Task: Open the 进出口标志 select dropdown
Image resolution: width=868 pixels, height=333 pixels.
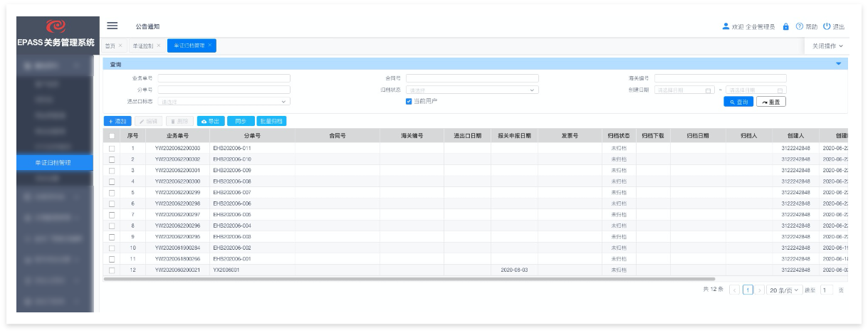Action: point(224,102)
